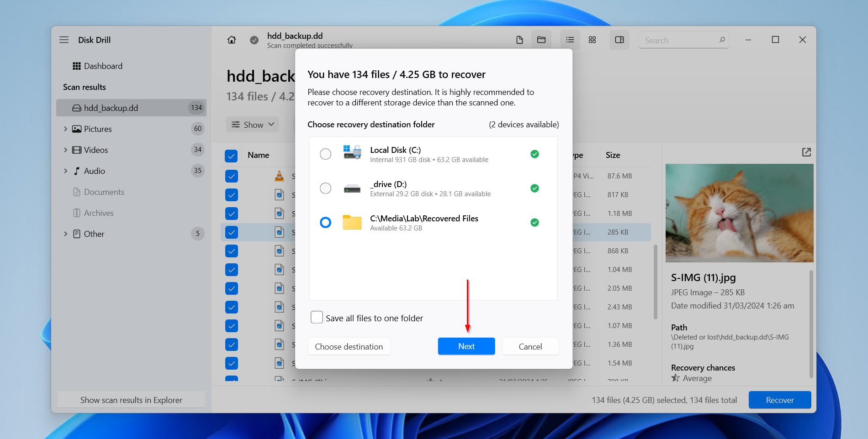868x439 pixels.
Task: Click the Home icon in the top bar
Action: pyautogui.click(x=232, y=40)
